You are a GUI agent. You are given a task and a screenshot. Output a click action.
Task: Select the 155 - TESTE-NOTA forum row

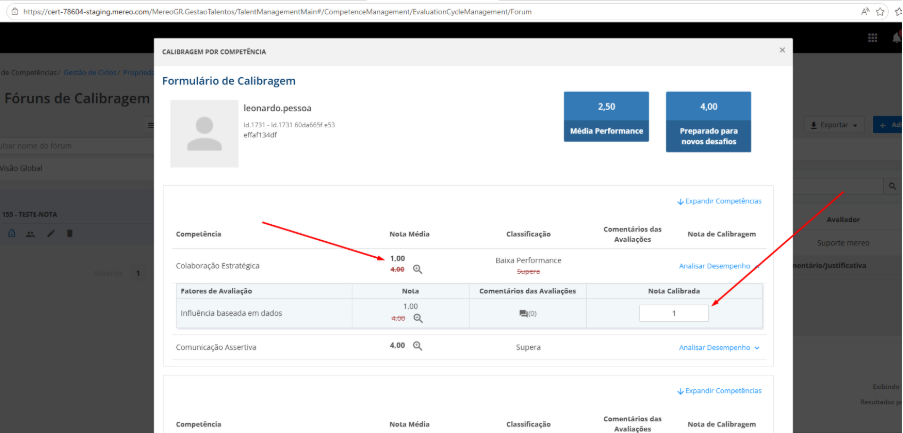click(77, 214)
